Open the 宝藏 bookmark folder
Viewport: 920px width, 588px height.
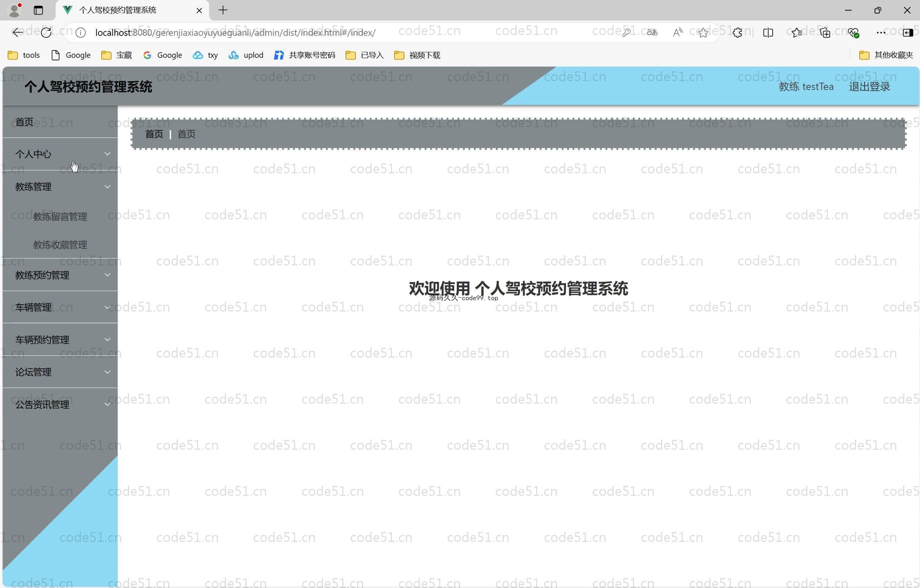[117, 56]
